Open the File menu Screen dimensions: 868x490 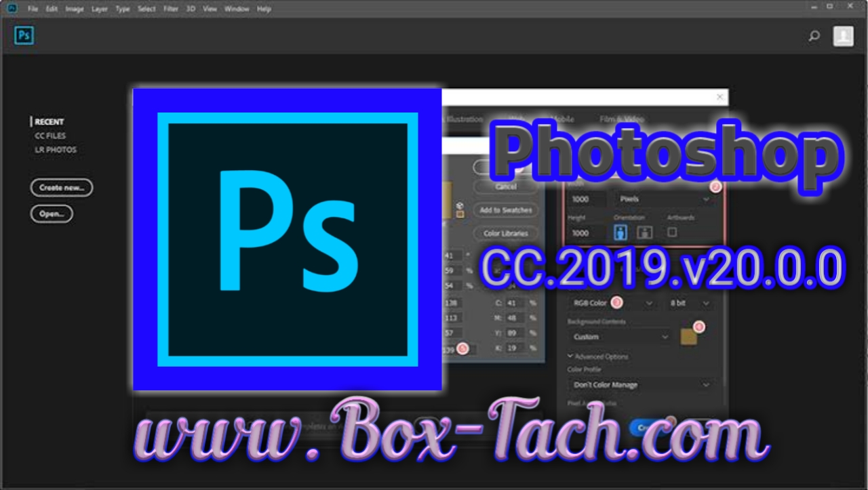tap(33, 9)
